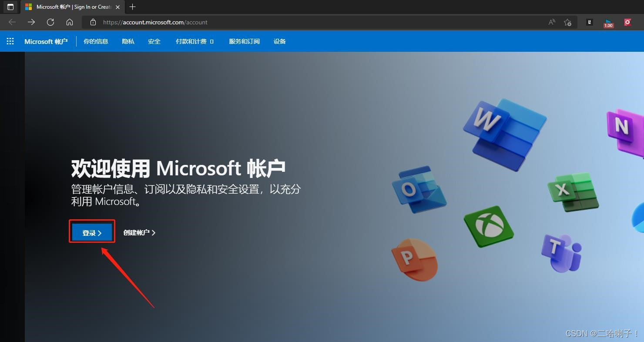
Task: Open the Microsoft app launcher grid
Action: 10,41
